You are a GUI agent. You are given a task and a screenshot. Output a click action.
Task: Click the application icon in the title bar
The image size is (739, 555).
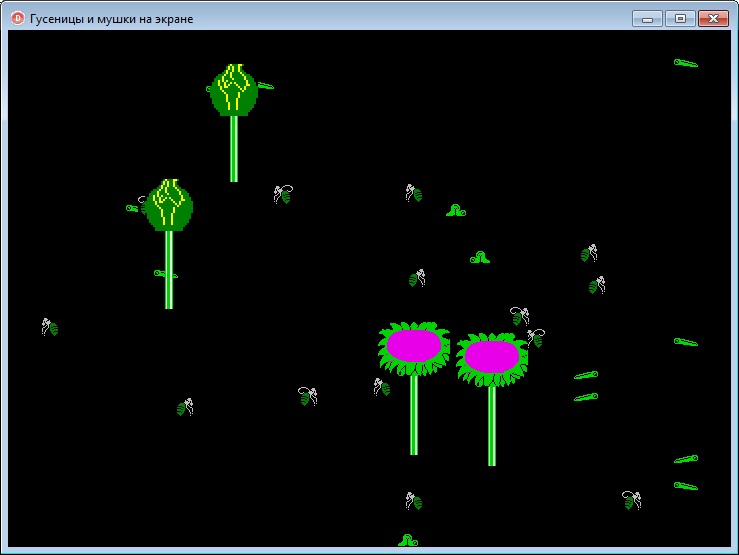[17, 18]
